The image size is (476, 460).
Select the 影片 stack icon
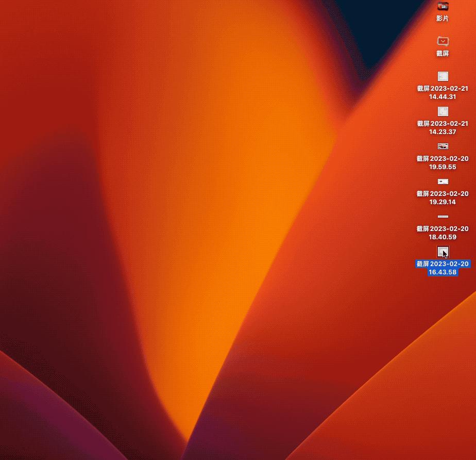tap(443, 6)
